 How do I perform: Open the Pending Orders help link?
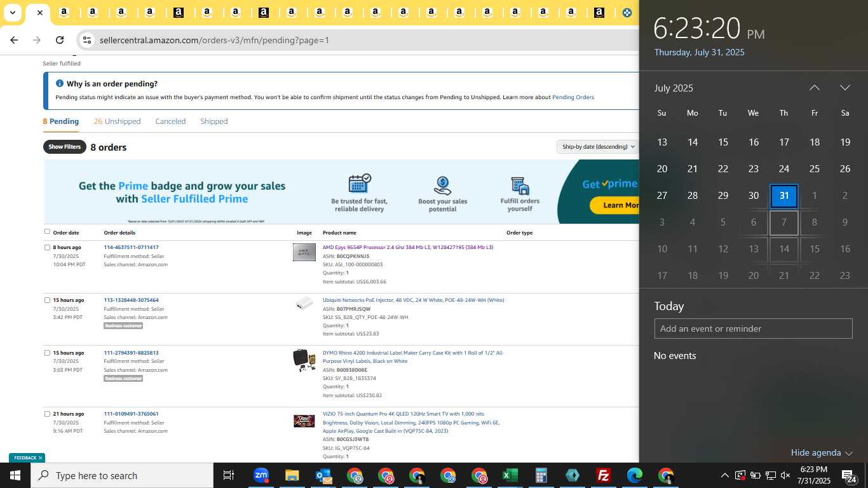tap(573, 97)
